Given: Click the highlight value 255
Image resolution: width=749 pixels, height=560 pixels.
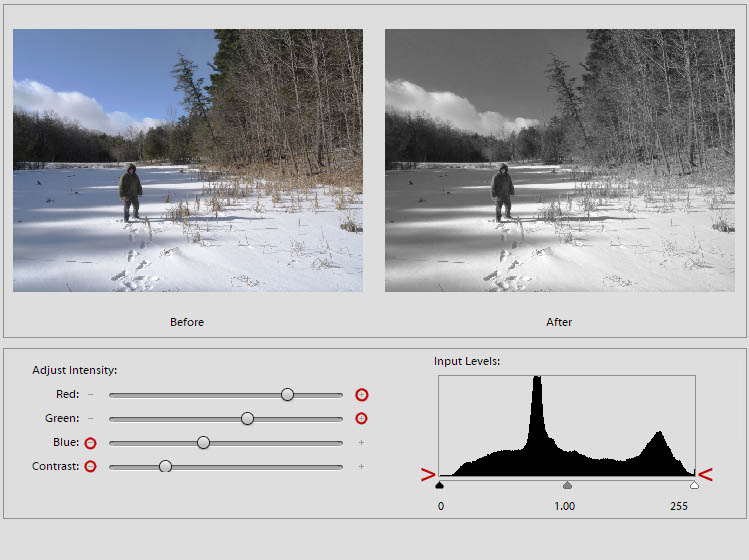Looking at the screenshot, I should pyautogui.click(x=679, y=506).
